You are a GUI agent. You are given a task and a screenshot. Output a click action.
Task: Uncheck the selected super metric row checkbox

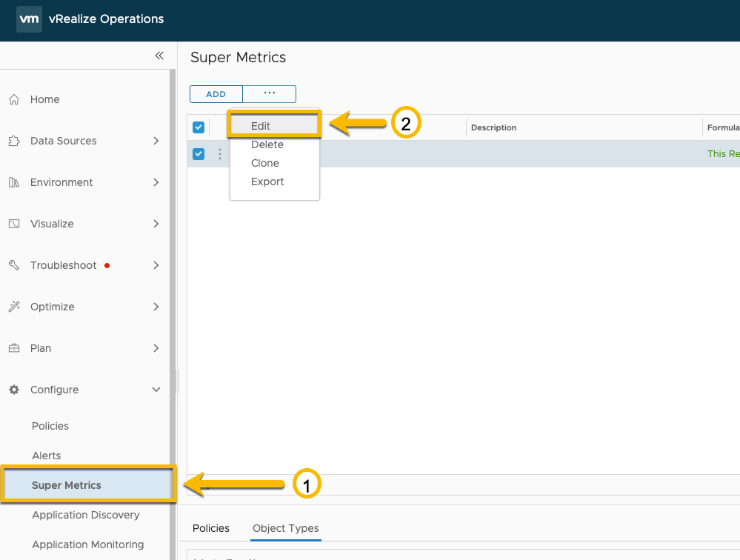pyautogui.click(x=199, y=154)
